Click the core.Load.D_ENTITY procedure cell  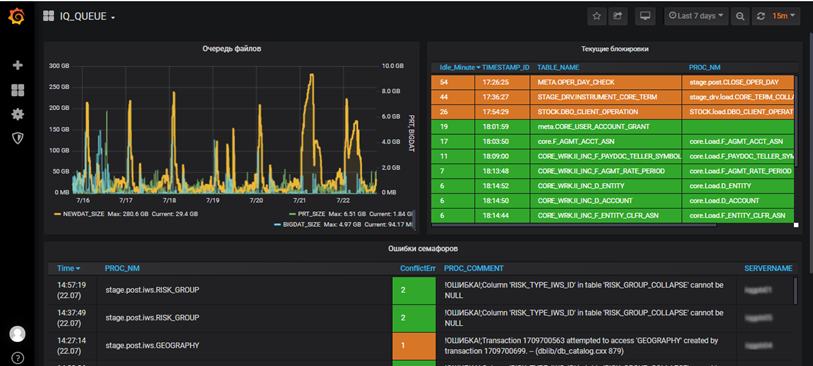coord(738,186)
